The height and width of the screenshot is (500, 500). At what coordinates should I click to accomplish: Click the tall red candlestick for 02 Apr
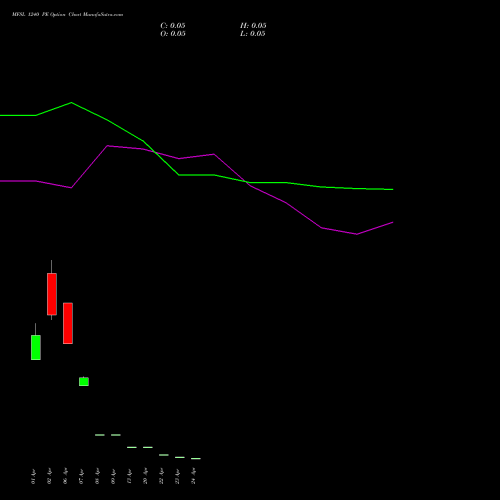point(52,294)
